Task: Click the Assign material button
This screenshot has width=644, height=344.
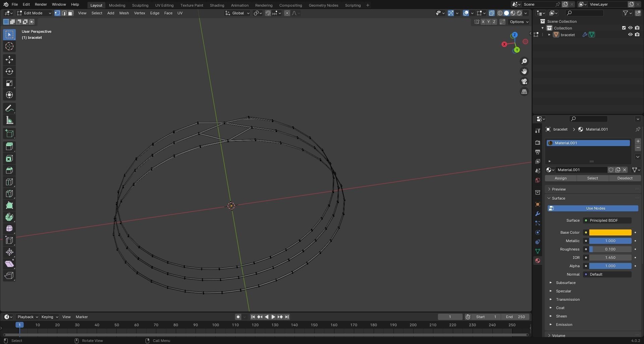Action: pyautogui.click(x=560, y=178)
